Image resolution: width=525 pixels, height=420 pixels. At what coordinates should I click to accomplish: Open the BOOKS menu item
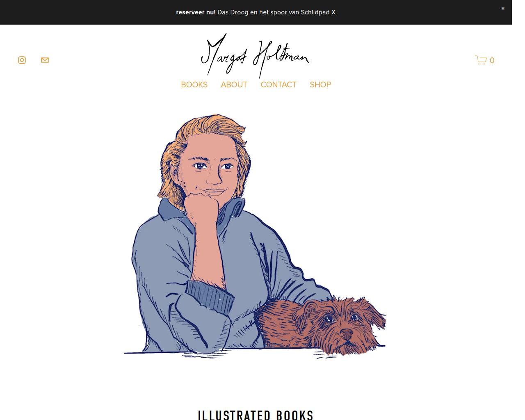point(194,84)
